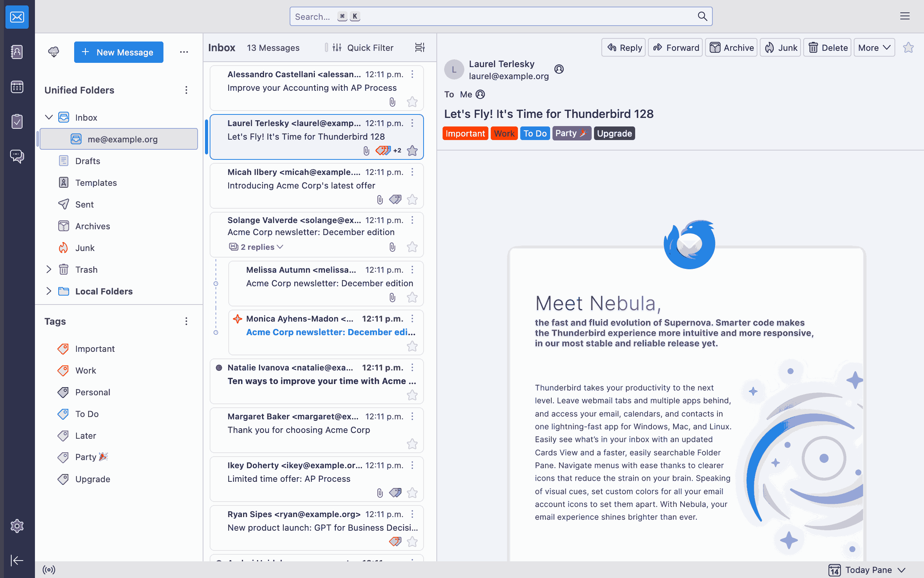The image size is (924, 578).
Task: Open Micah Ilbery message options menu
Action: [x=412, y=172]
